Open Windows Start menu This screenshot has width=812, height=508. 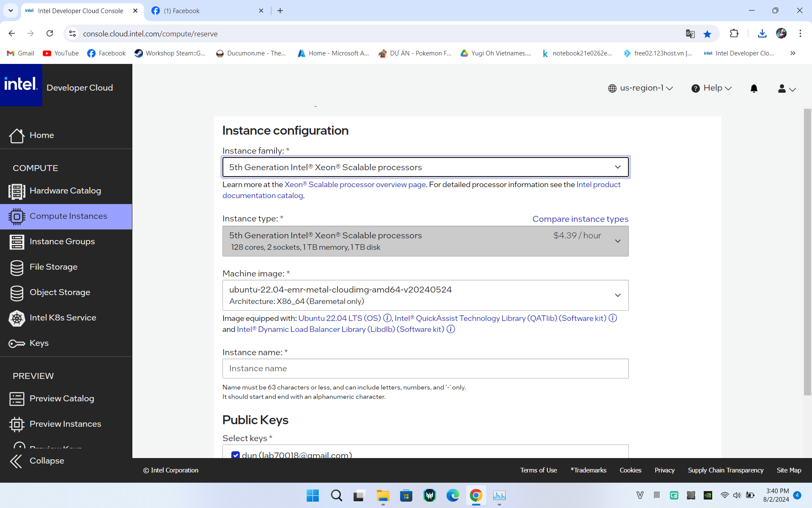coord(313,495)
